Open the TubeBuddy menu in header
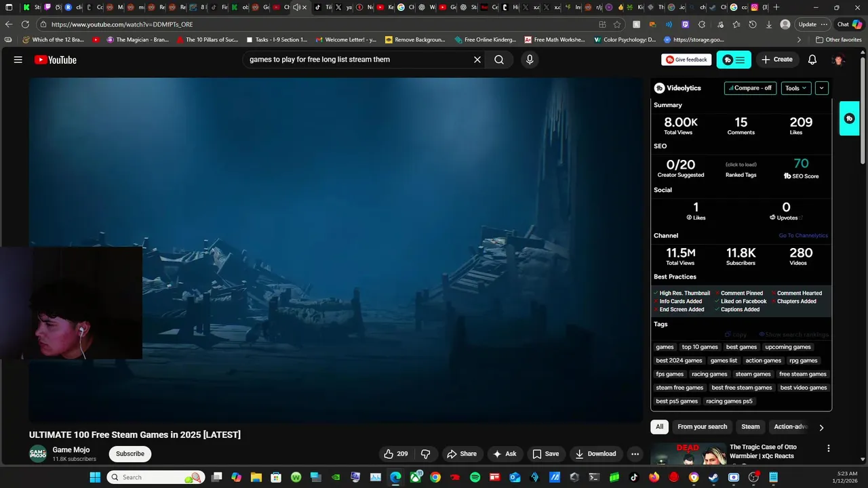Screen dimensions: 868x488 (x=734, y=60)
